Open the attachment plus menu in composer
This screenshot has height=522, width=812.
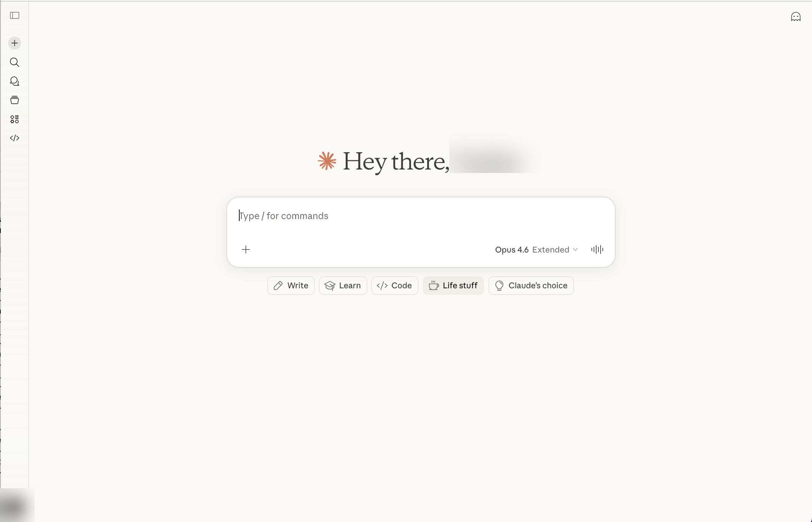(x=246, y=249)
